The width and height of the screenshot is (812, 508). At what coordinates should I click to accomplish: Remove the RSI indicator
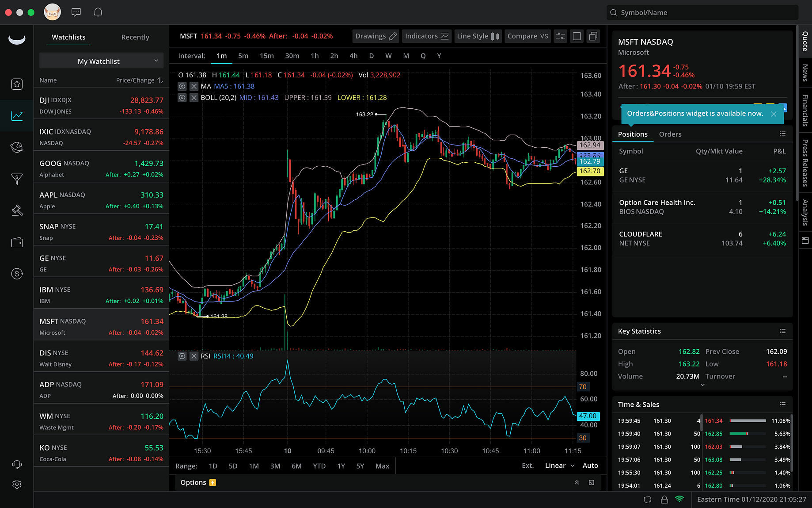(x=194, y=356)
